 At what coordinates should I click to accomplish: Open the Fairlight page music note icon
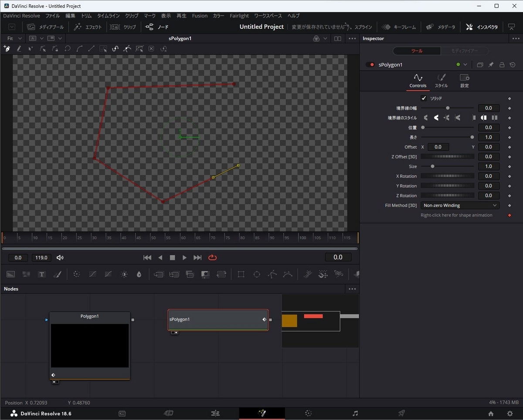click(355, 413)
